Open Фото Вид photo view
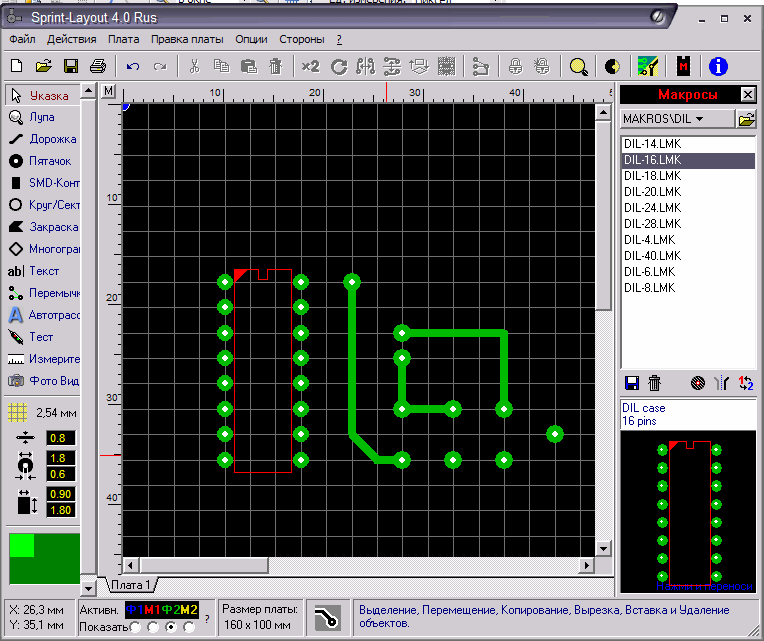 (42, 381)
